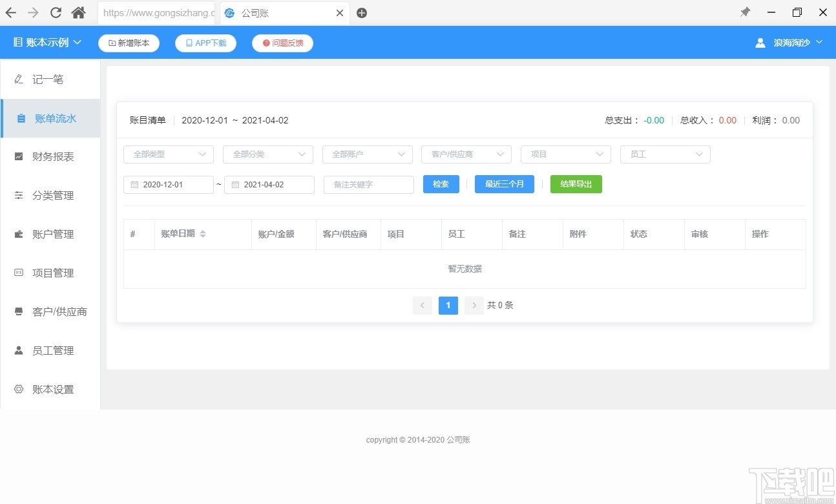Select page 1 in pagination
This screenshot has height=504, width=836.
448,306
